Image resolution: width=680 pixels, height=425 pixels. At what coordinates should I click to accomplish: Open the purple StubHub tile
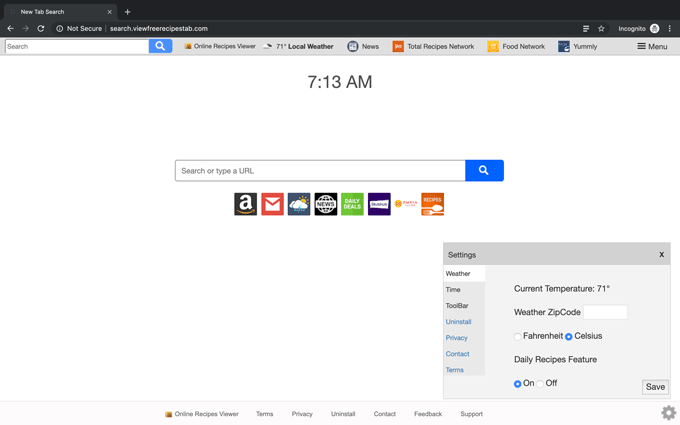click(x=379, y=204)
